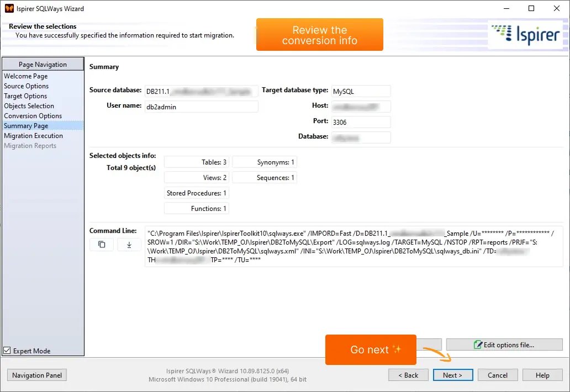Open Conversion Options in navigation
This screenshot has width=570, height=392.
tap(33, 116)
